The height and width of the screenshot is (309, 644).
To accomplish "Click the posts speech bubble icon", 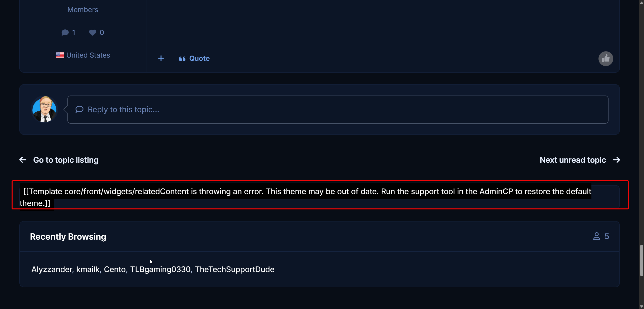I will (65, 32).
